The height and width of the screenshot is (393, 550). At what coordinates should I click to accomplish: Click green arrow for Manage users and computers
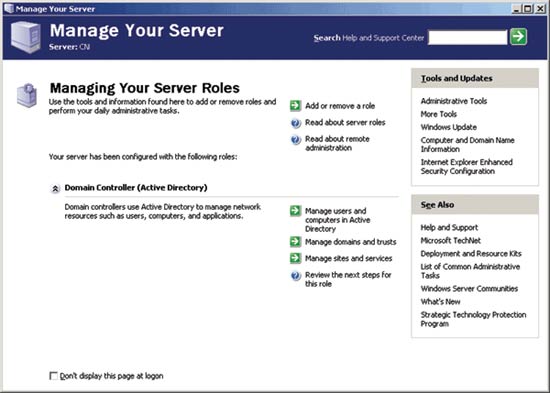click(x=296, y=211)
